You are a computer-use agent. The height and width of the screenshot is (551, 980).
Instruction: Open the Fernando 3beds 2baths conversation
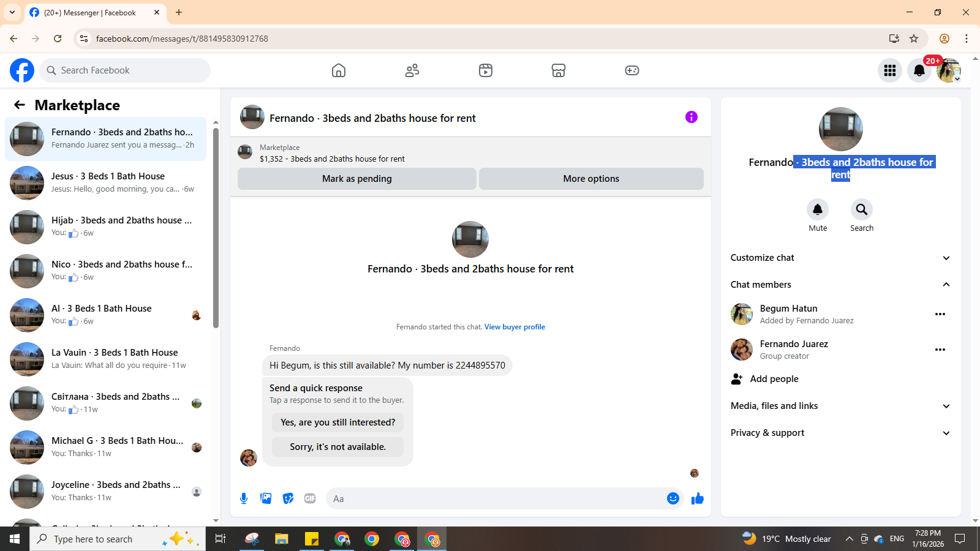click(x=105, y=139)
